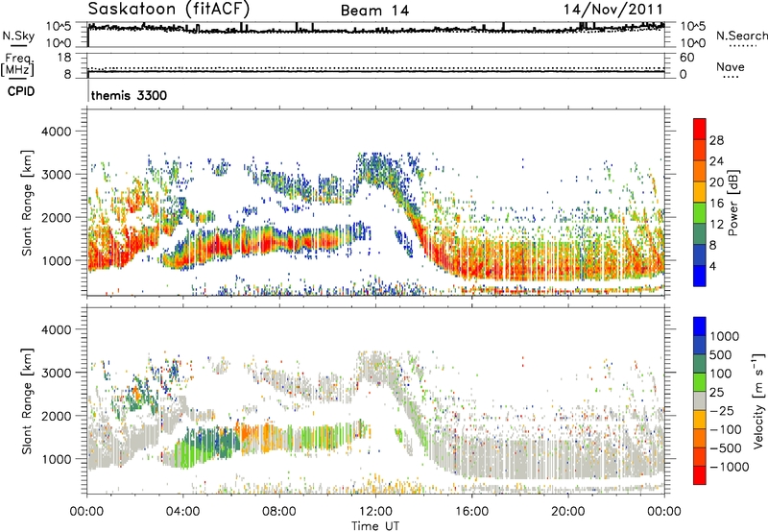Viewport: 768px width, 532px height.
Task: Click the "Velocity [m s⁻¹]" colorbar label
Action: click(x=758, y=400)
